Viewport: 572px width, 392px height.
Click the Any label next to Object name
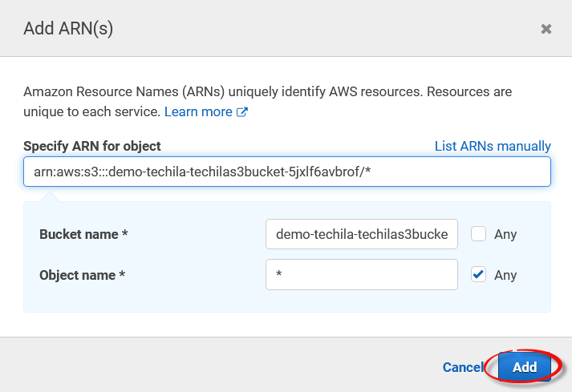pyautogui.click(x=505, y=275)
